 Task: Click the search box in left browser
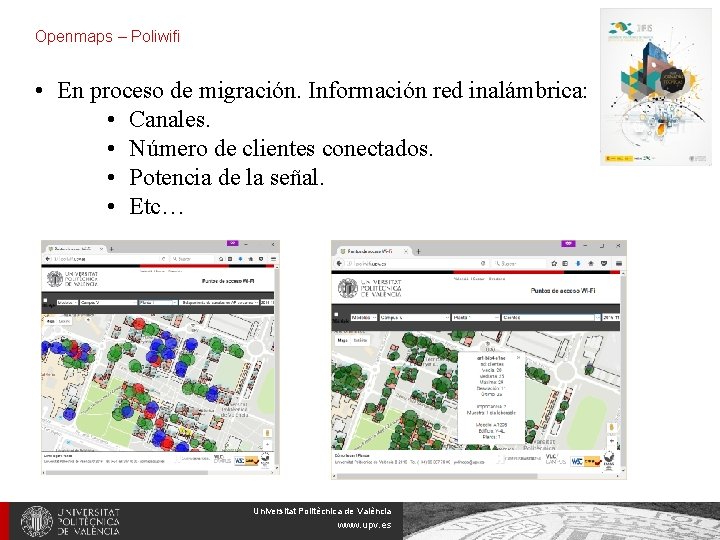192,259
